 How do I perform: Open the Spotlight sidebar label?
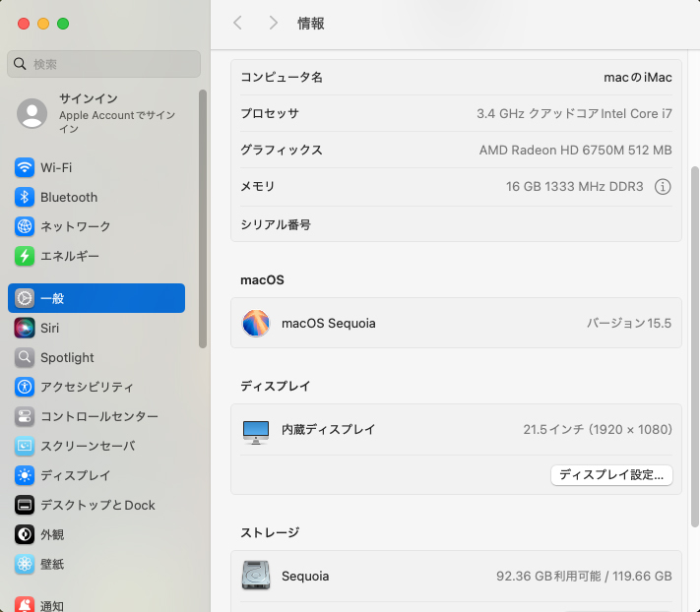point(67,358)
